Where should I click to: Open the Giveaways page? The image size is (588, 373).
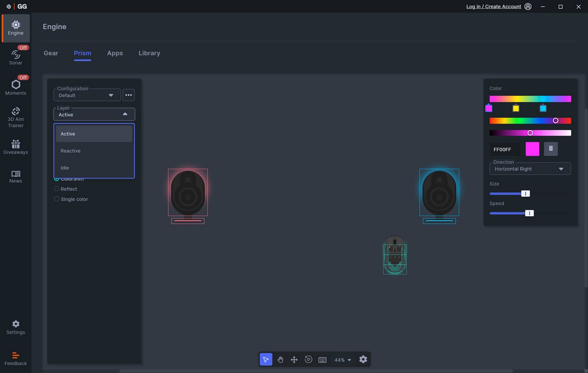click(x=16, y=147)
